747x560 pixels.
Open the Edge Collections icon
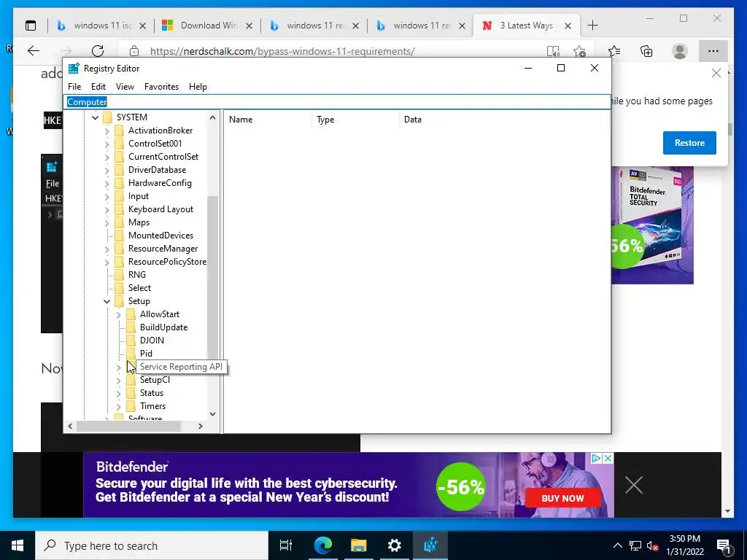[646, 51]
